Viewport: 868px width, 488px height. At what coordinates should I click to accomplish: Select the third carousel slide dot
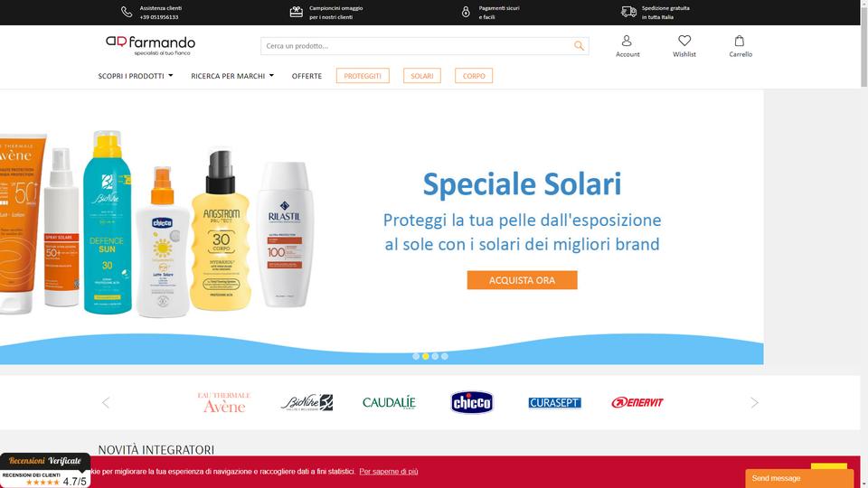tap(435, 356)
